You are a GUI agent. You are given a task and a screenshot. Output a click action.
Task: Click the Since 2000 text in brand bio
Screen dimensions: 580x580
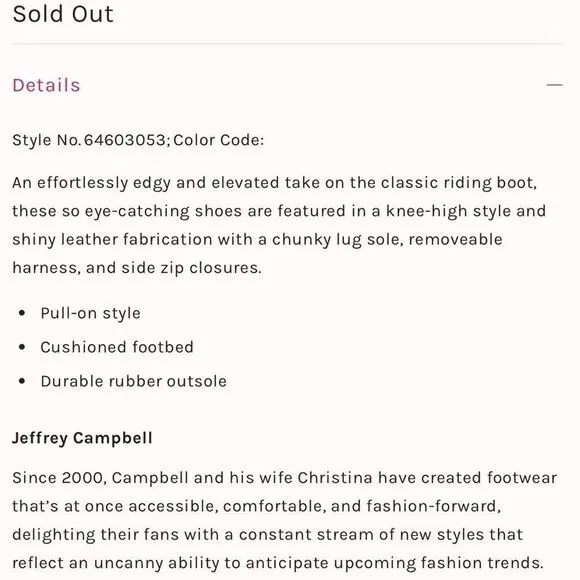59,478
